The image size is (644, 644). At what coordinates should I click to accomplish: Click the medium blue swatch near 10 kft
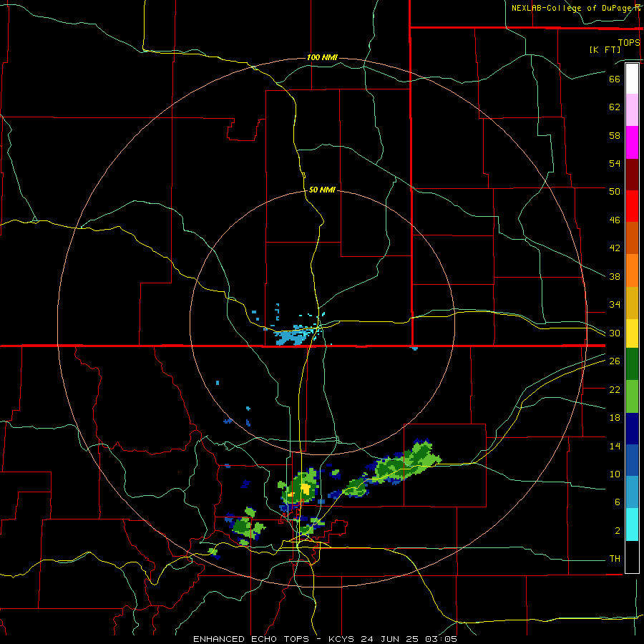coord(632,461)
